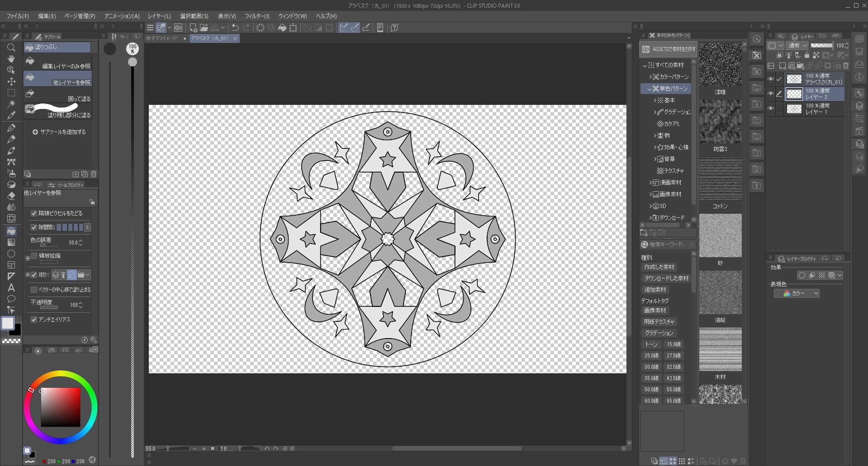Expand the 漫画素材 tree folder
This screenshot has height=466, width=868.
click(650, 183)
